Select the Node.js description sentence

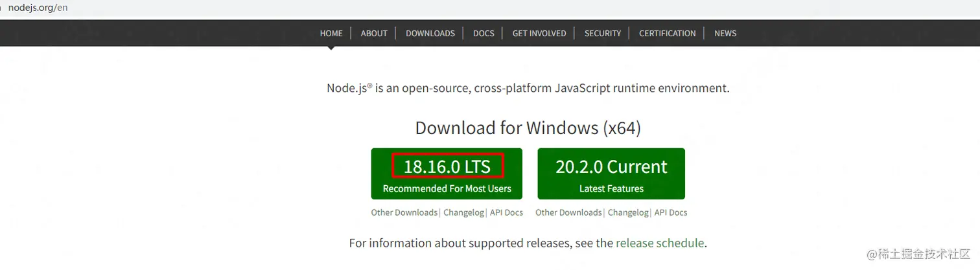coord(528,88)
